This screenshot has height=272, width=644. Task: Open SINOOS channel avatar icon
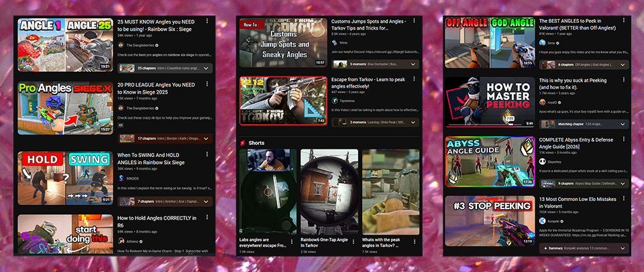tap(121, 178)
